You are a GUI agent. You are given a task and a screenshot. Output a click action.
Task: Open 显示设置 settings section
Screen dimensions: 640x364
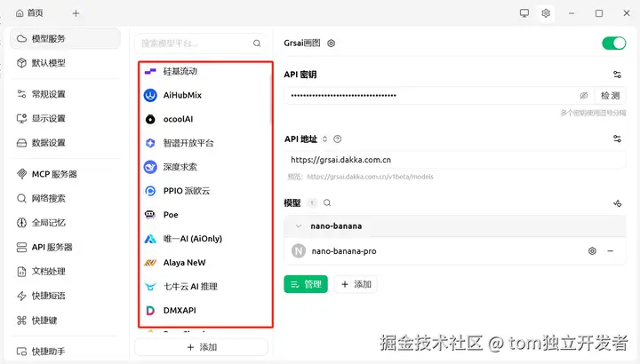65,118
